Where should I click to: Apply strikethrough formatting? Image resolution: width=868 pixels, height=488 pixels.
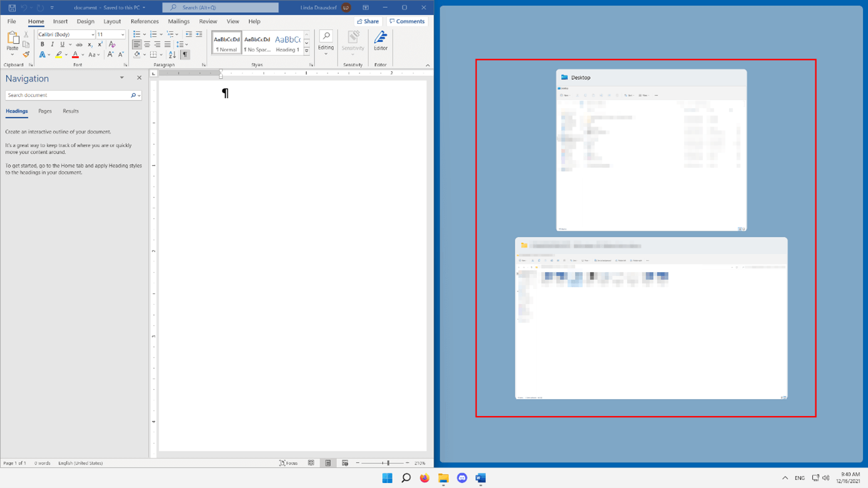click(79, 44)
